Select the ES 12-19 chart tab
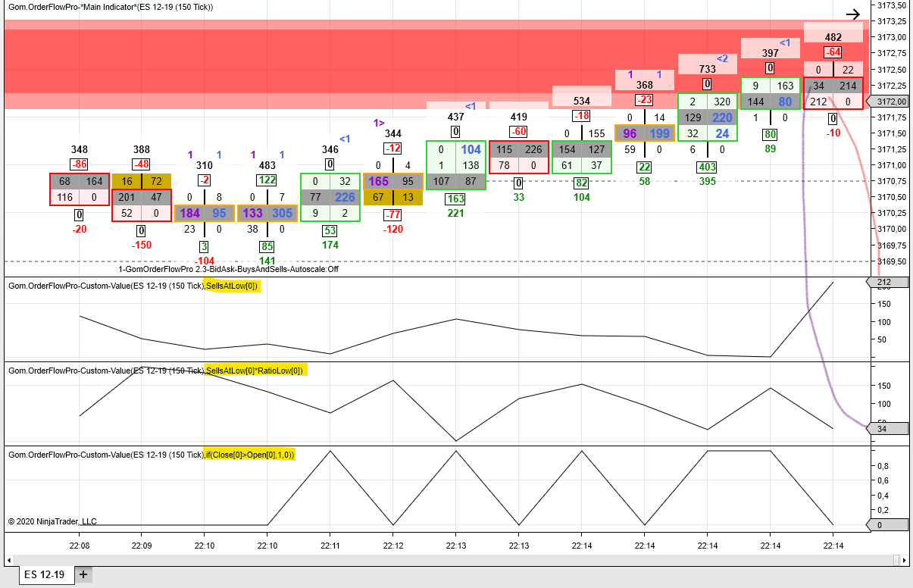This screenshot has width=913, height=588. [x=45, y=574]
